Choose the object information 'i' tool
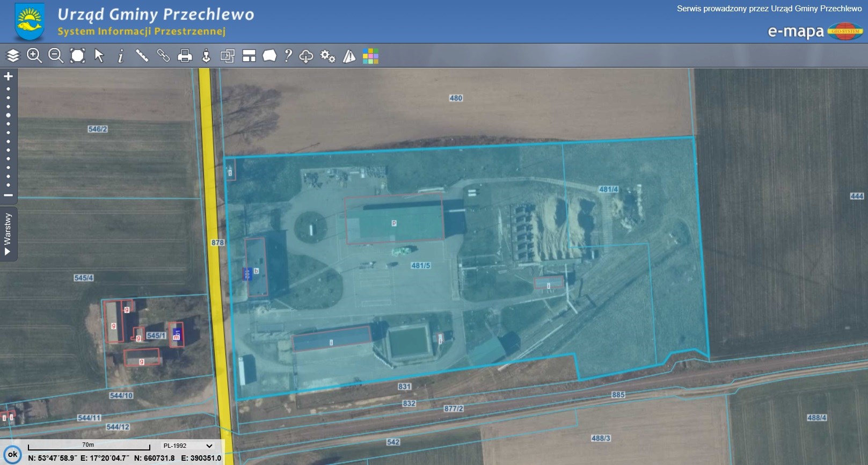 (x=121, y=56)
